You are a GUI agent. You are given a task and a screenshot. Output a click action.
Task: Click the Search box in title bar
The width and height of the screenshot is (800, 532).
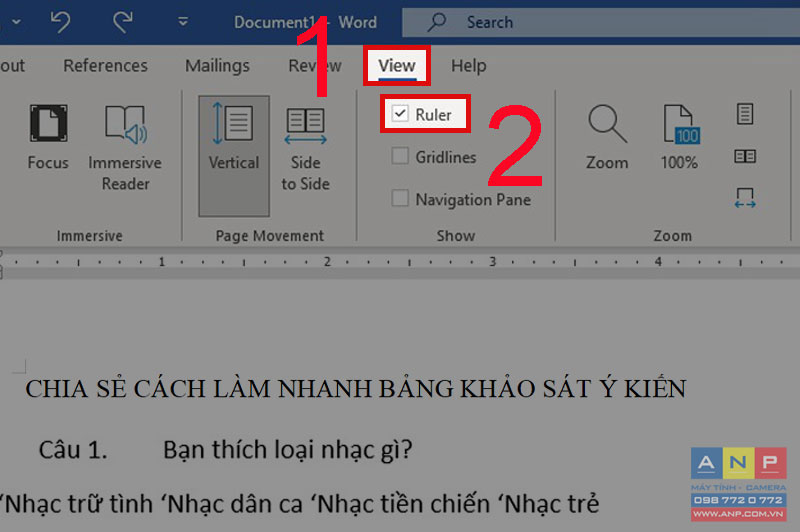tap(601, 22)
